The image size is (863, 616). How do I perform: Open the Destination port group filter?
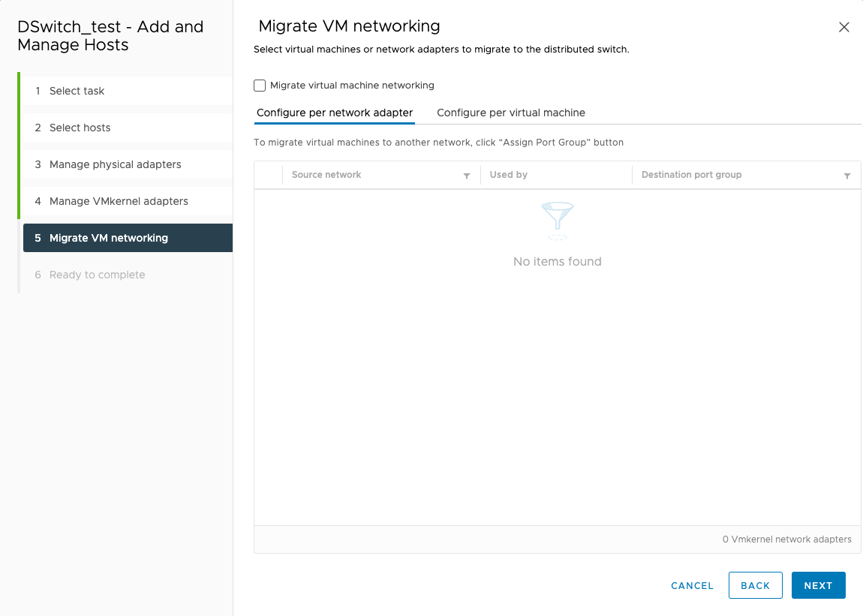click(849, 175)
